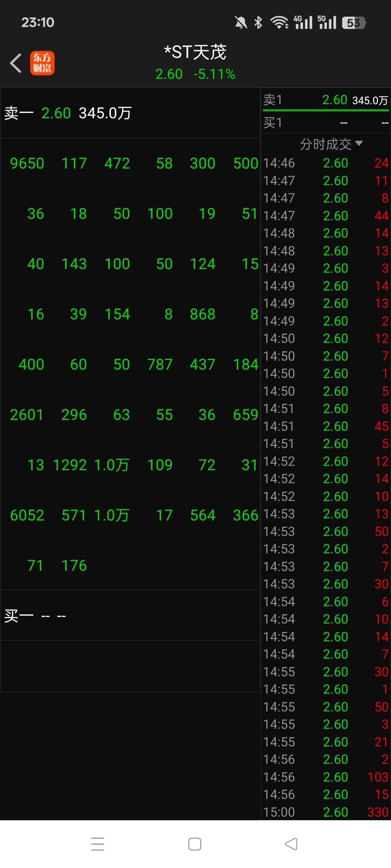Tap the price change -5.11%
Screen dimensions: 391x868
tap(214, 74)
